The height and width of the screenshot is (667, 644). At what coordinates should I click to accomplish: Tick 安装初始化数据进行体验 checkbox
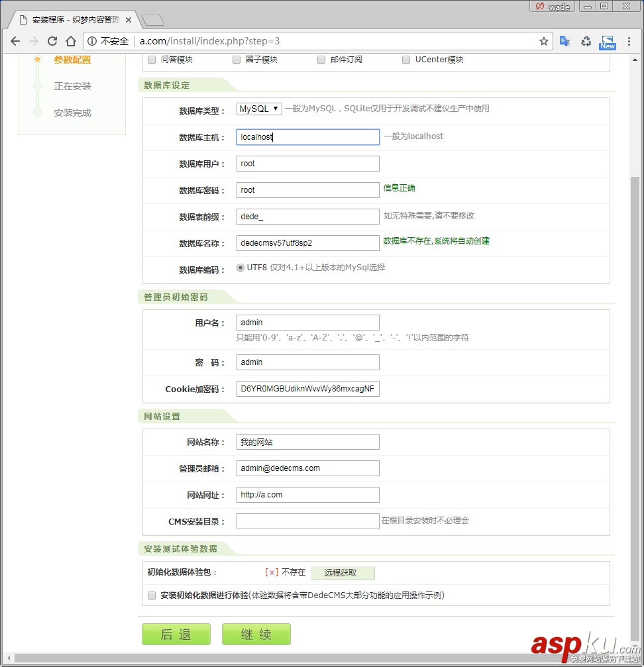coord(152,595)
